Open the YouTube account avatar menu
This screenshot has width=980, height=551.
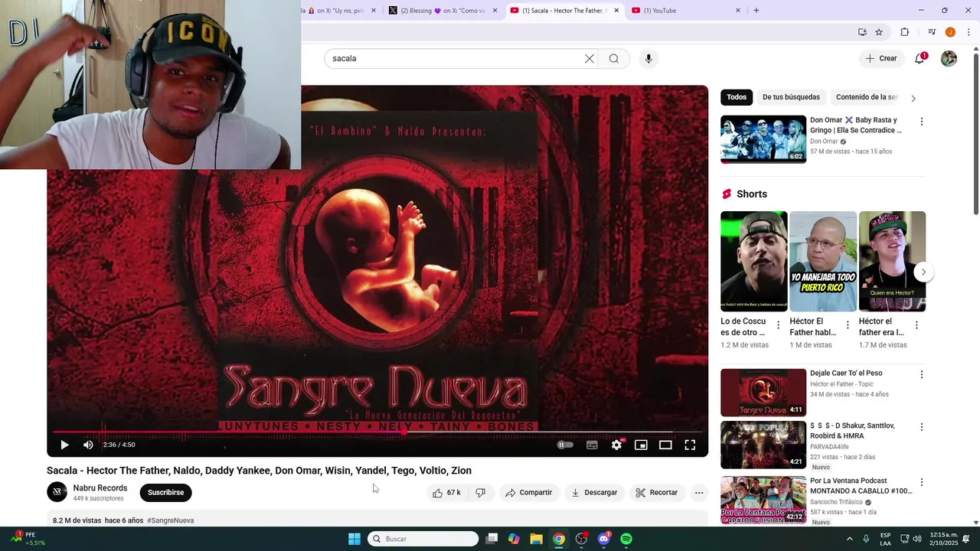[x=949, y=58]
